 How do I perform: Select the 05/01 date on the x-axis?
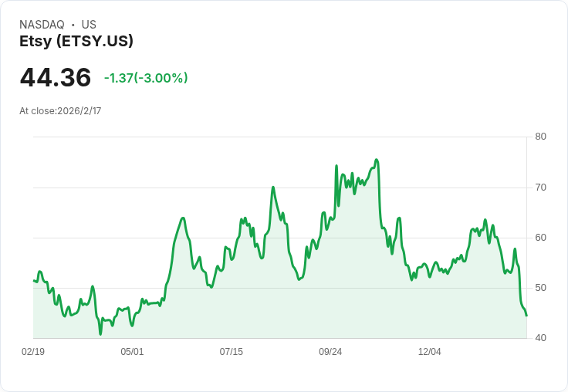132,352
